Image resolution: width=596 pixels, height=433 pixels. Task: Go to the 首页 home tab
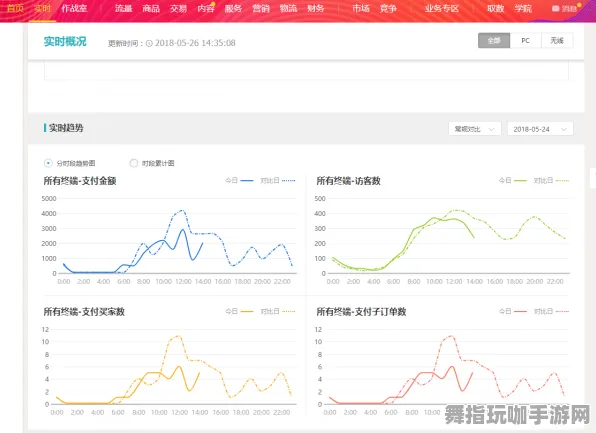(15, 8)
